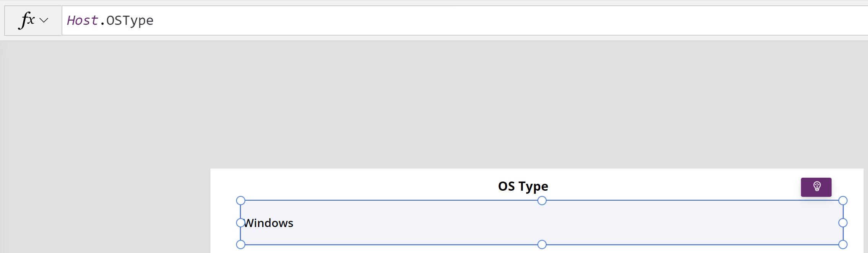
Task: Click the 'Windows' text in the label
Action: (x=268, y=223)
